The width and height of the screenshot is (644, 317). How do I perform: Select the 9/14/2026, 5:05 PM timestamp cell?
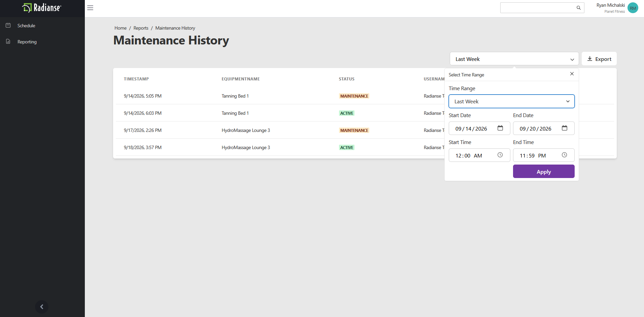coord(143,96)
